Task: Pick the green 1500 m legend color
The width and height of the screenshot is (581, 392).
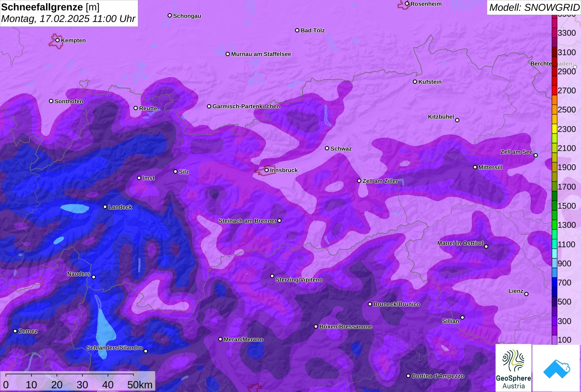Action: click(554, 206)
